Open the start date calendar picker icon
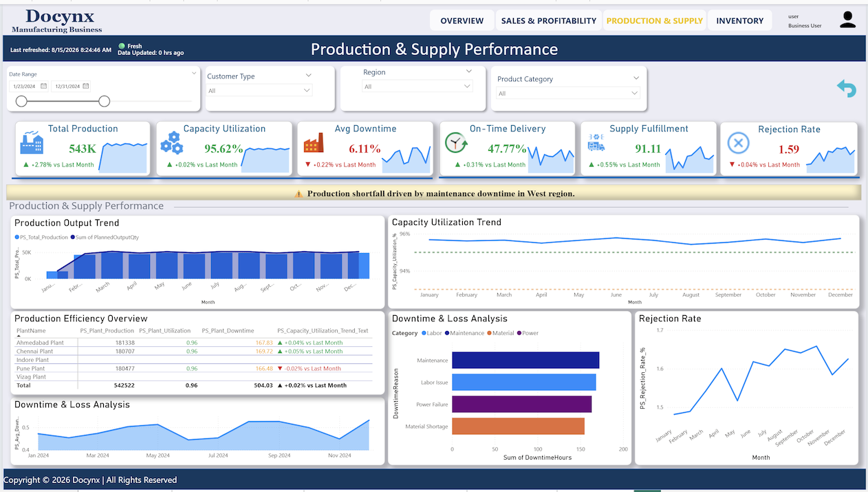The image size is (868, 492). click(x=43, y=86)
